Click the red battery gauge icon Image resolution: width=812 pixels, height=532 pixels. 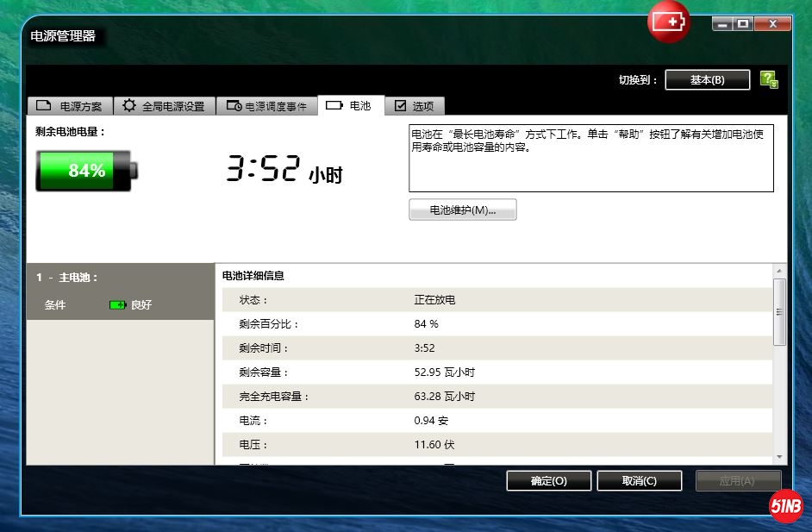point(669,22)
